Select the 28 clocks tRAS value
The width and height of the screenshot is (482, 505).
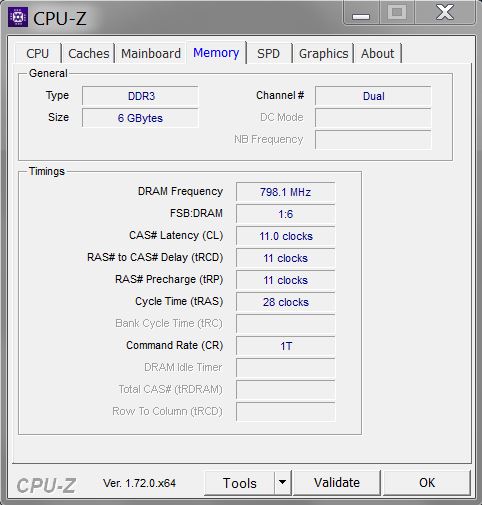point(286,302)
